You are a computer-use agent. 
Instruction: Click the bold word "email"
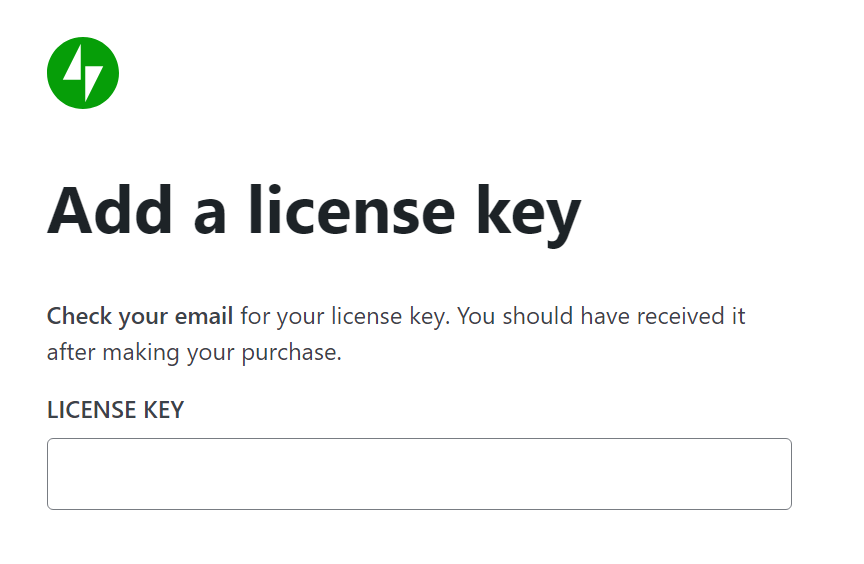click(x=204, y=316)
